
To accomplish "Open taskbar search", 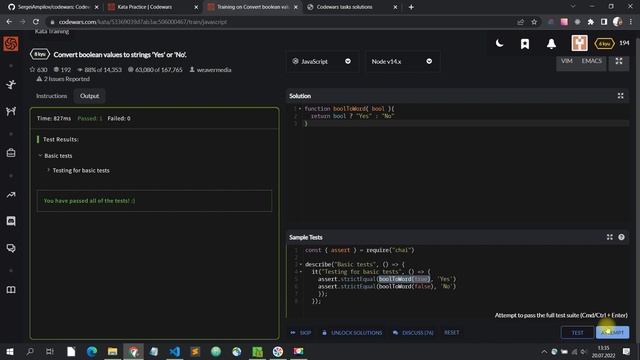I will tap(30, 351).
